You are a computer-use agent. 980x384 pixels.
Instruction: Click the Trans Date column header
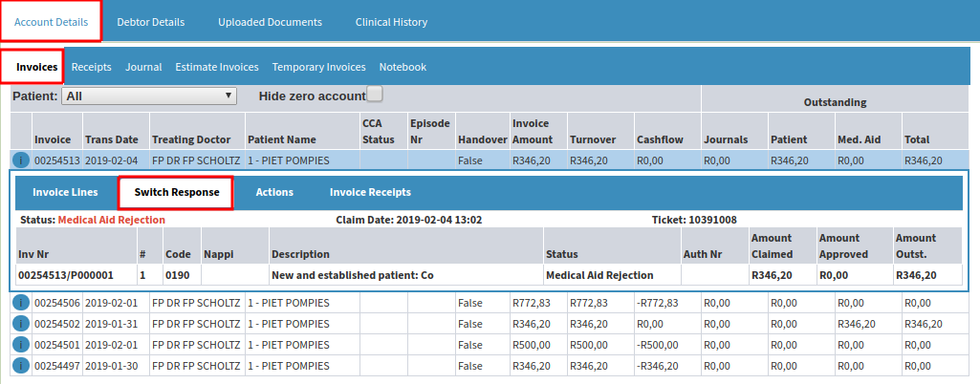(x=112, y=139)
